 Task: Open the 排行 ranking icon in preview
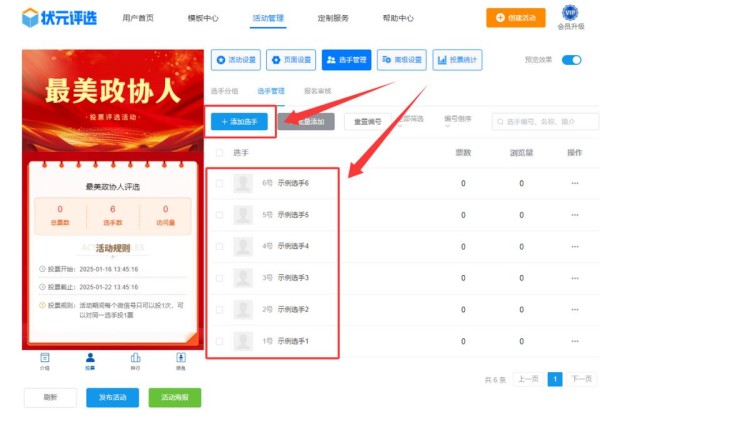click(x=135, y=358)
